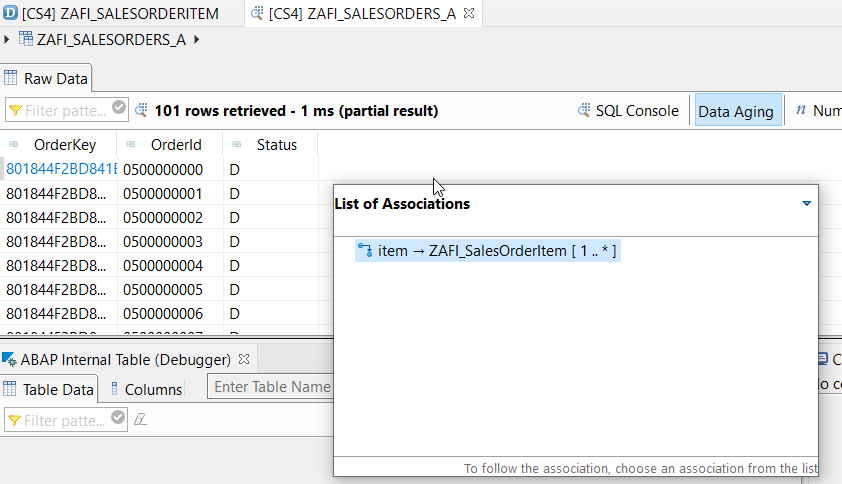The image size is (842, 484).
Task: Expand the arrow before ZAFI_SALESORDERS_A breadcrumb
Action: click(x=6, y=39)
